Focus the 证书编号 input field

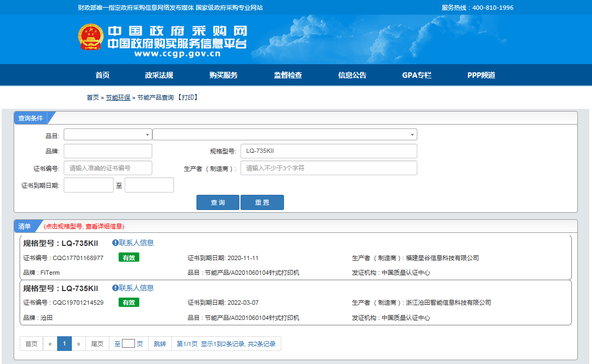tap(108, 168)
